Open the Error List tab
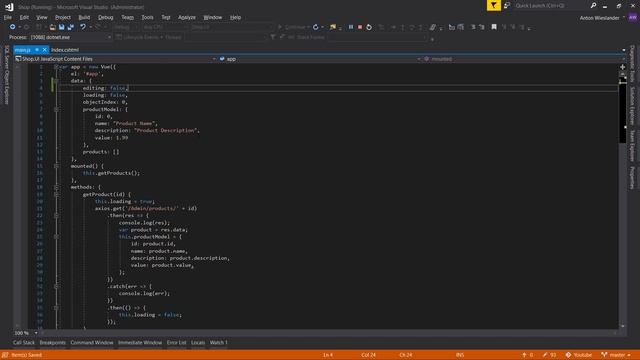 click(x=176, y=343)
